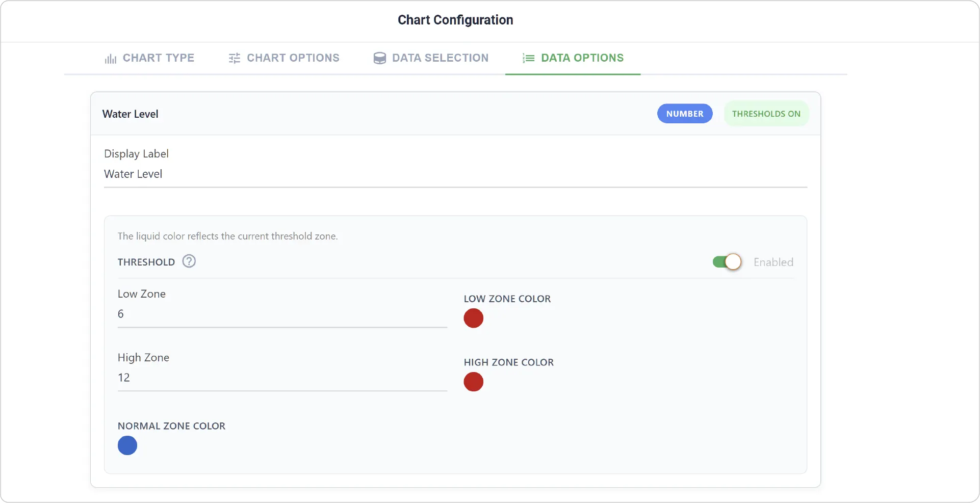The height and width of the screenshot is (503, 980).
Task: Open the Threshold help question-mark icon
Action: click(x=189, y=261)
